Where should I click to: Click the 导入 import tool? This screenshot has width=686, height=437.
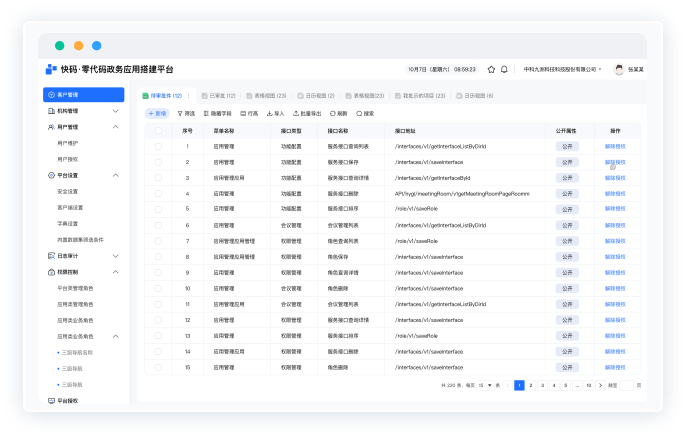tap(274, 114)
